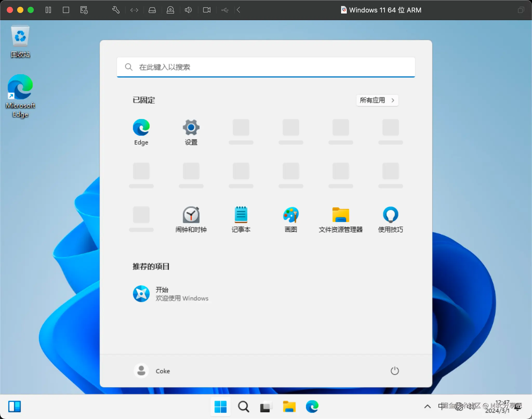Open the snapshot manager icon in the VM toolbar
This screenshot has height=419, width=532.
tap(84, 10)
